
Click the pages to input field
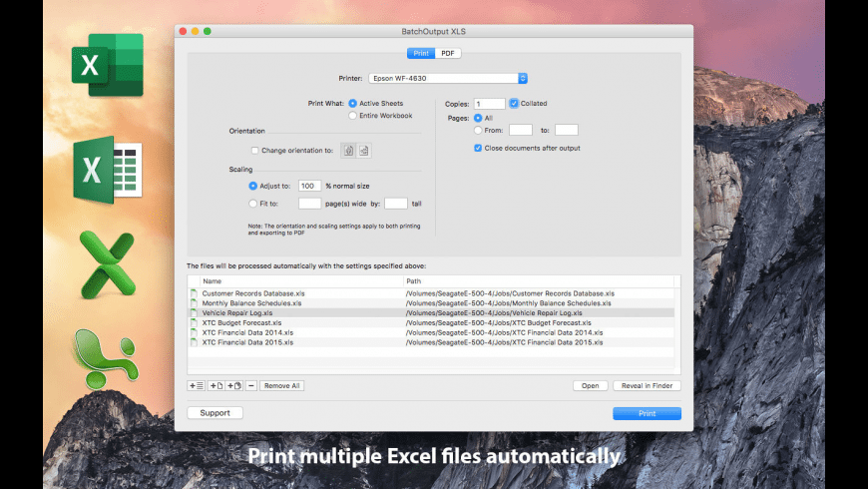coord(567,130)
